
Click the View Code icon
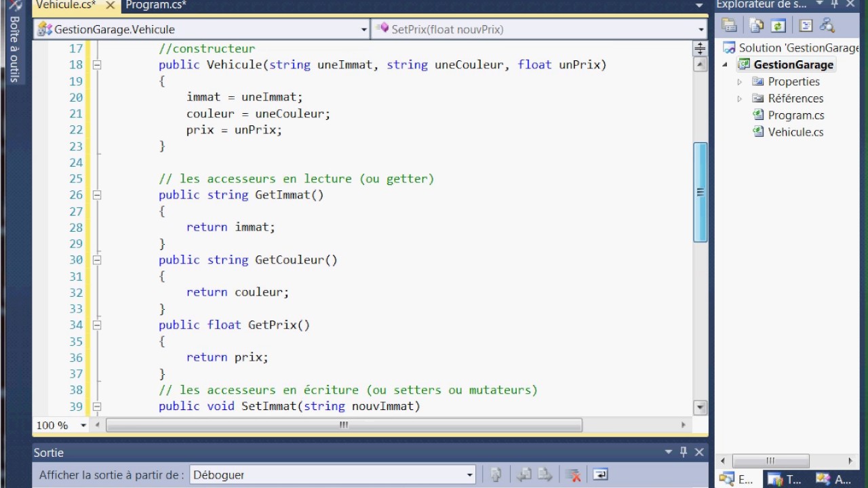[806, 26]
